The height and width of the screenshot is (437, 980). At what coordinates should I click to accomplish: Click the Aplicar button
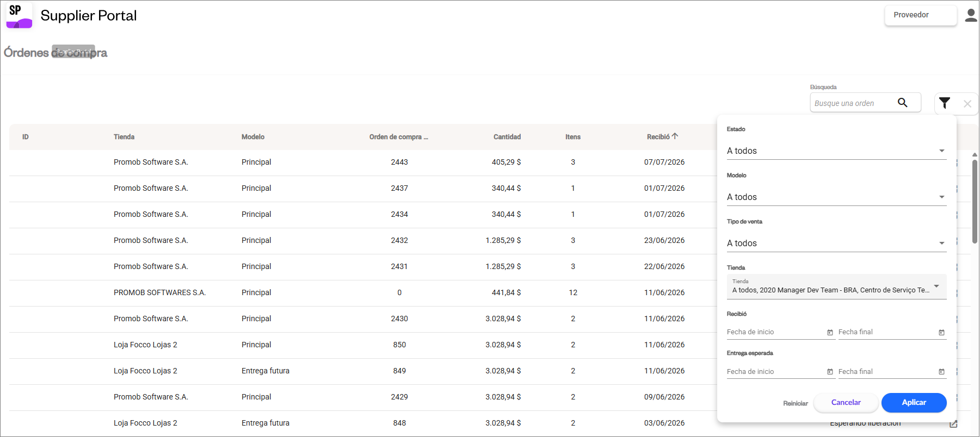tap(914, 402)
